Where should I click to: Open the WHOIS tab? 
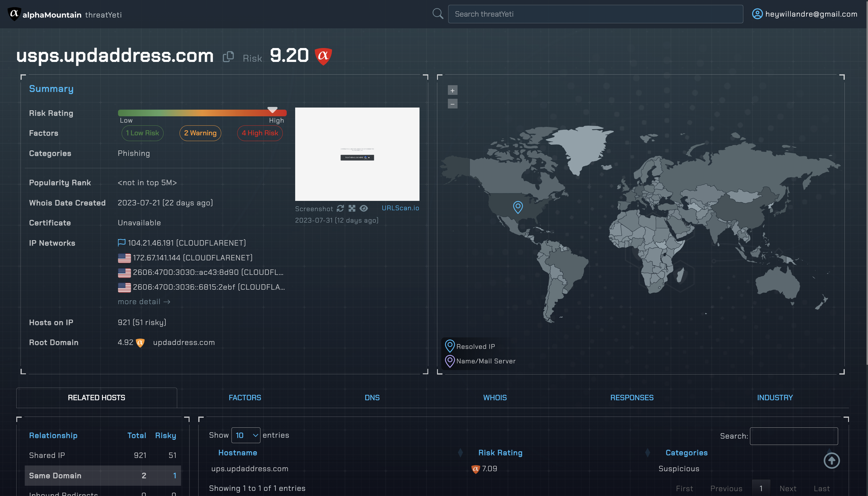495,398
